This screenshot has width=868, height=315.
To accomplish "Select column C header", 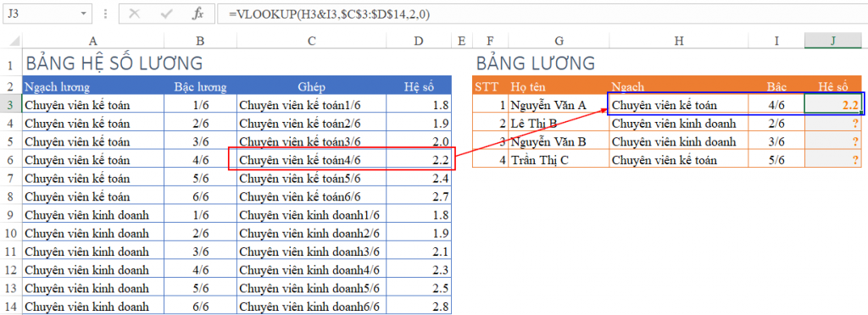I will click(312, 41).
